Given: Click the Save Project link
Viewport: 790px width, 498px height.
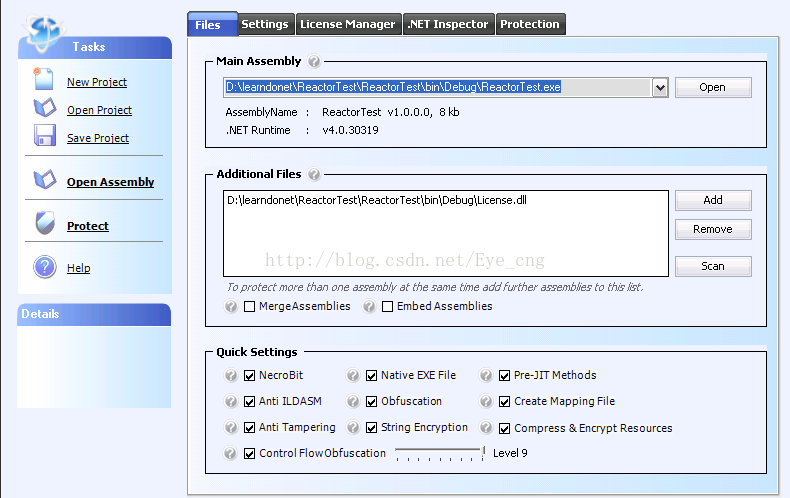Looking at the screenshot, I should click(x=98, y=138).
